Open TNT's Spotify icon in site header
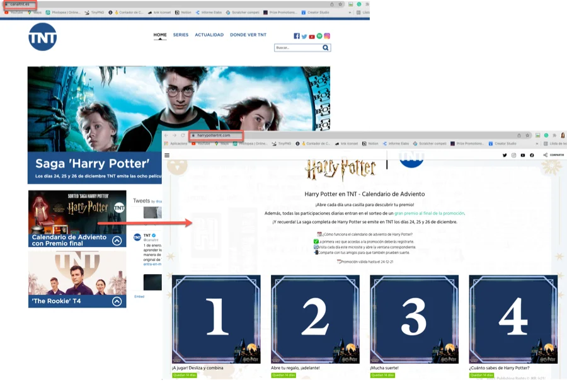This screenshot has width=567, height=392. 319,36
